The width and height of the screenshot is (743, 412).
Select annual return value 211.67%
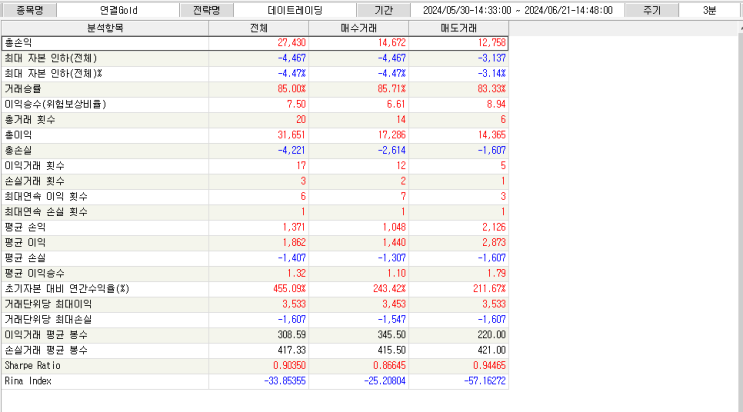pos(489,288)
